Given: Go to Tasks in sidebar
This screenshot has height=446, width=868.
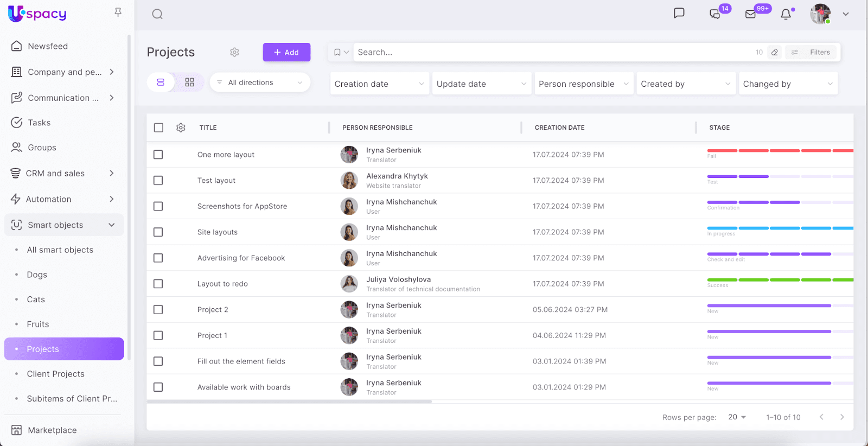Looking at the screenshot, I should (x=39, y=123).
